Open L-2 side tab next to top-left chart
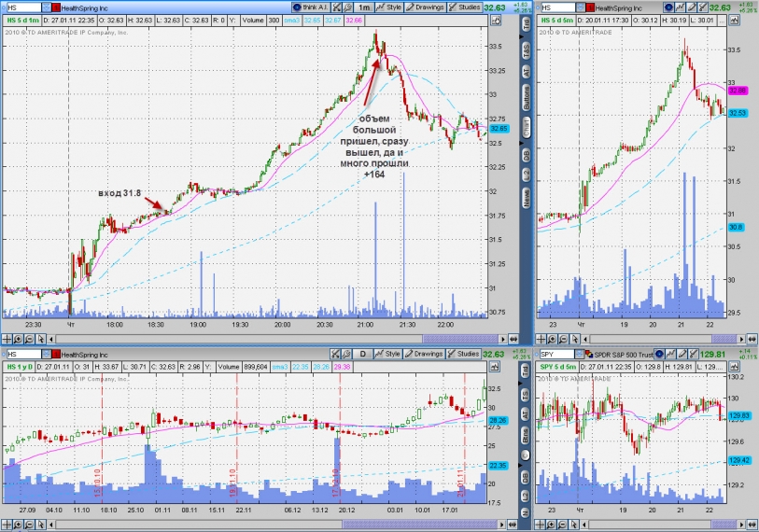This screenshot has height=532, width=759. tap(527, 175)
